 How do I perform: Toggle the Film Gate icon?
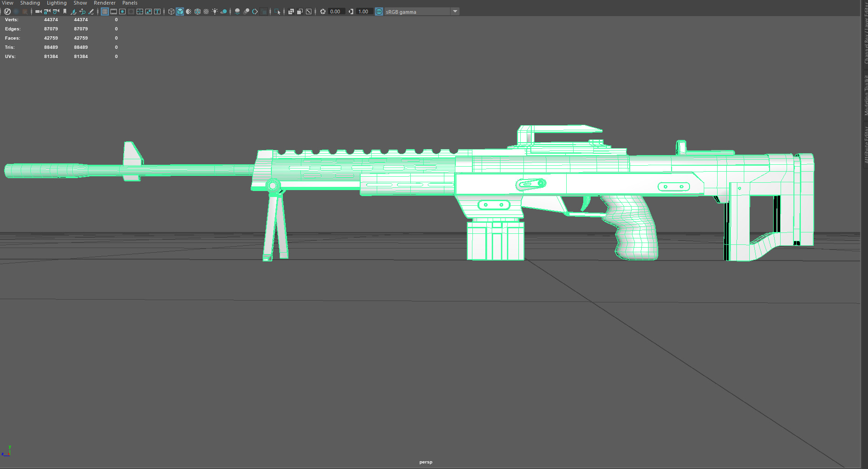tap(113, 12)
